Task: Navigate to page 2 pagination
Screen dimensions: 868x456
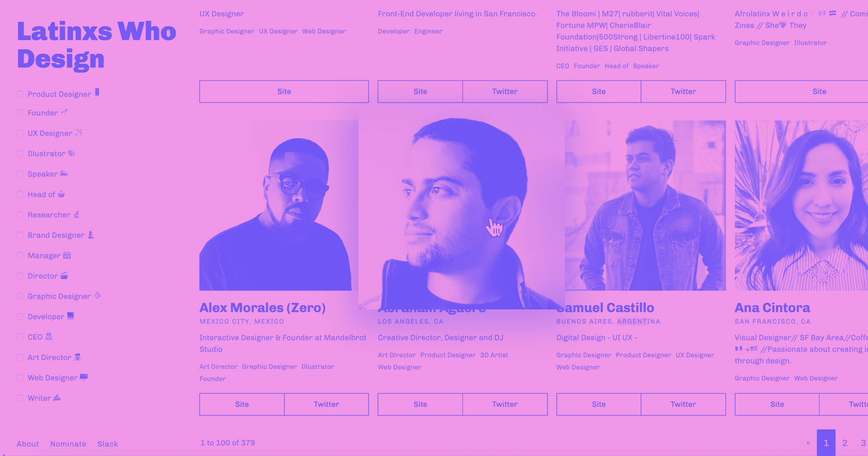Action: [x=845, y=442]
